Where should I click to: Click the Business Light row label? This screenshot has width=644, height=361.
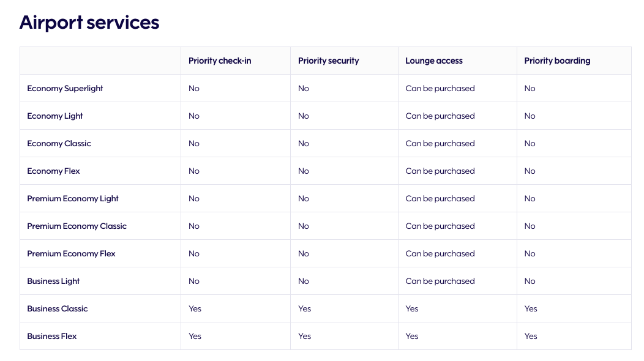pos(53,281)
